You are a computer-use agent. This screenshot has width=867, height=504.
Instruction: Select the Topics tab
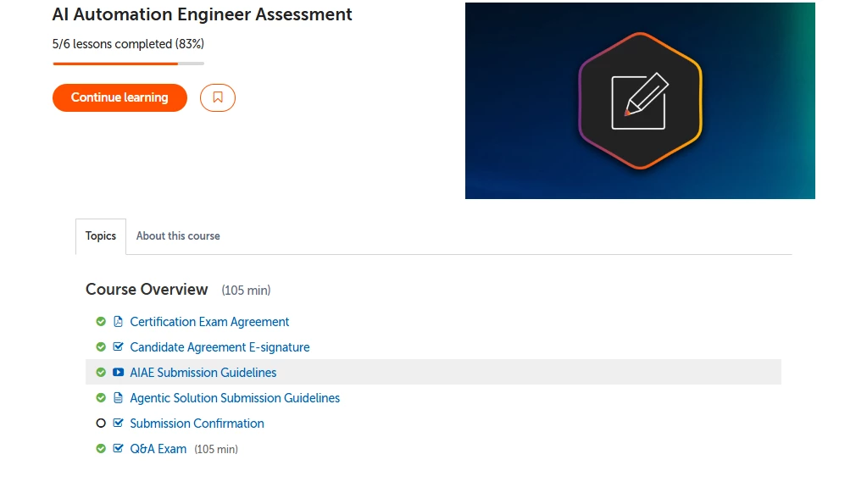point(101,236)
